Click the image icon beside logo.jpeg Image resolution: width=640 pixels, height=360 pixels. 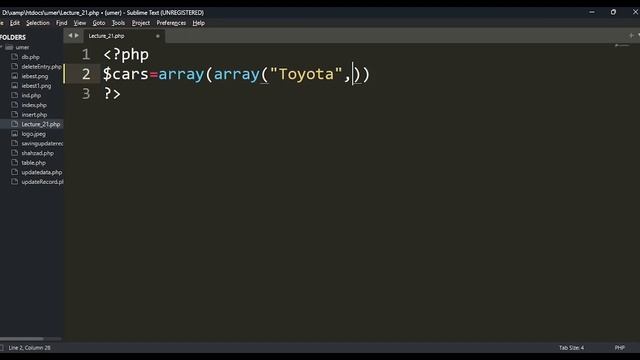point(15,133)
